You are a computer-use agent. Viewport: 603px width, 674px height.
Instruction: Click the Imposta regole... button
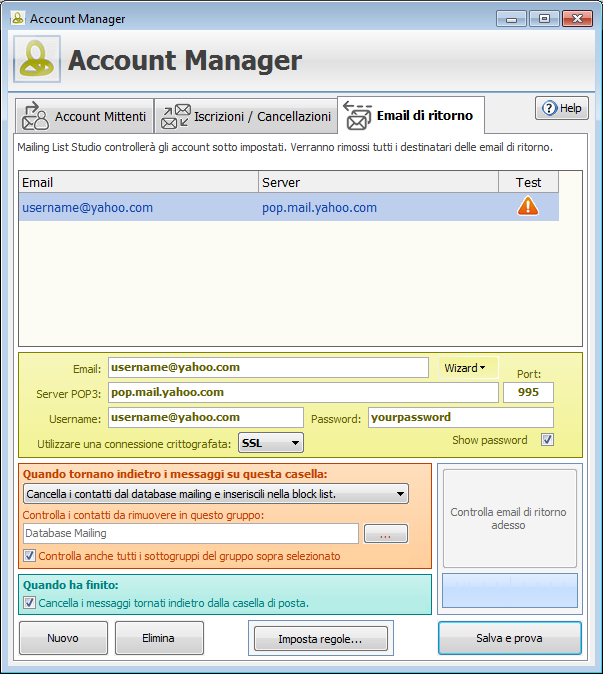click(320, 638)
